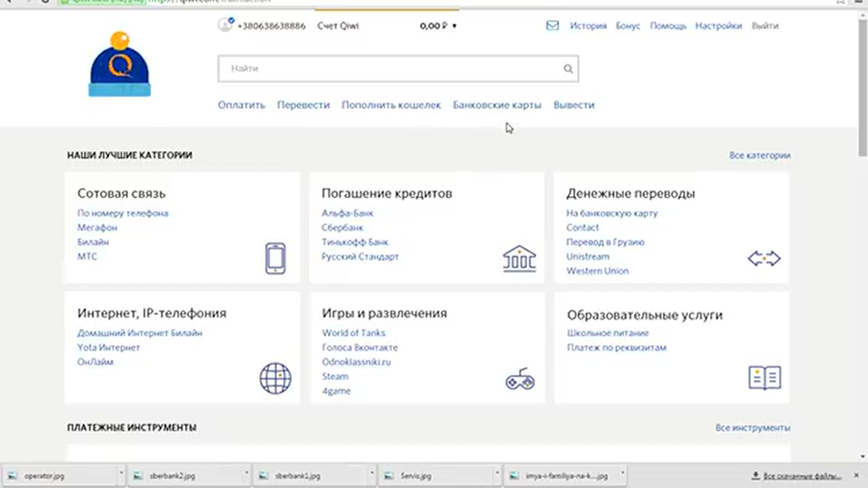This screenshot has height=488, width=868.
Task: Open Servis.jpg download options arrow
Action: click(497, 473)
